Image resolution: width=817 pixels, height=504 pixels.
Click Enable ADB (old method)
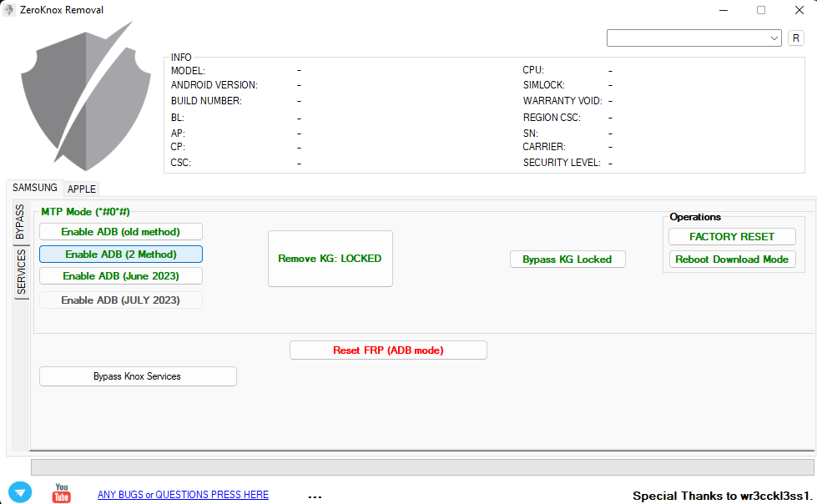(121, 232)
